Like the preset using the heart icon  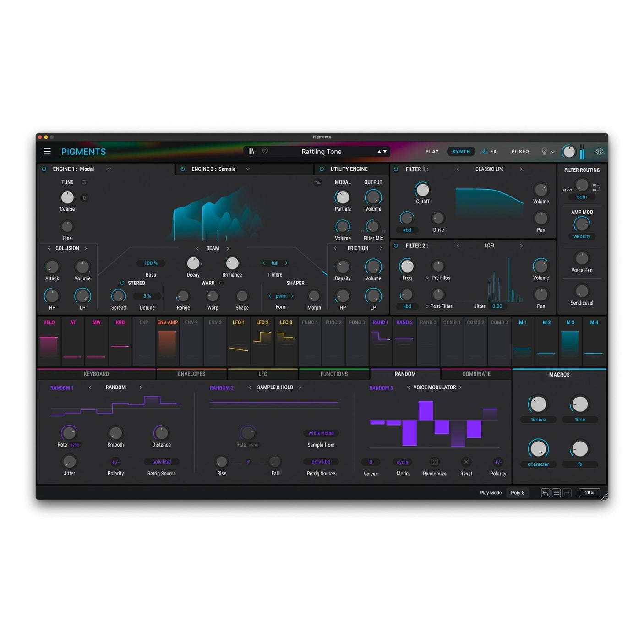[265, 151]
